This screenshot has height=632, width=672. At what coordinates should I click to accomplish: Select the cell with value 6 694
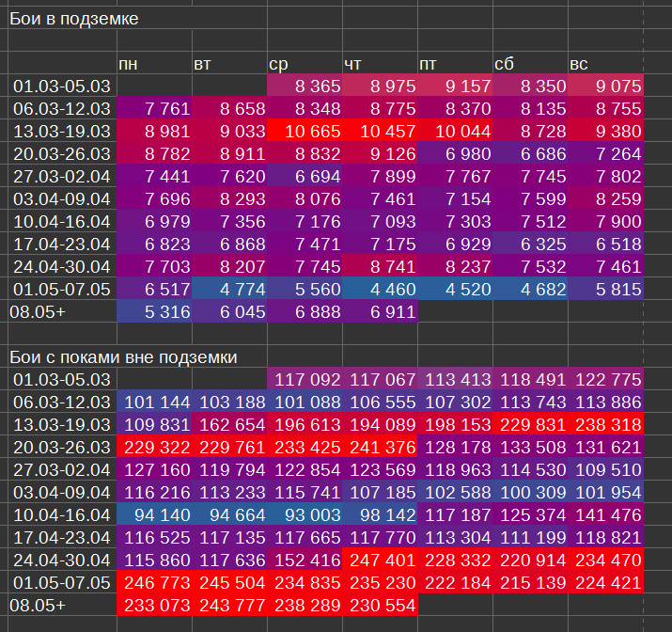pos(305,176)
